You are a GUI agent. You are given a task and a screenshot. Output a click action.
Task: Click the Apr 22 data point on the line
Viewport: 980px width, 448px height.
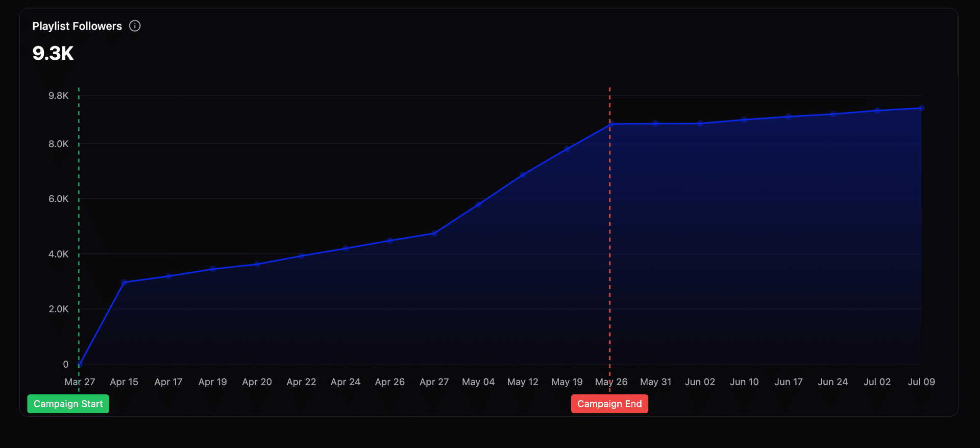[x=301, y=256]
